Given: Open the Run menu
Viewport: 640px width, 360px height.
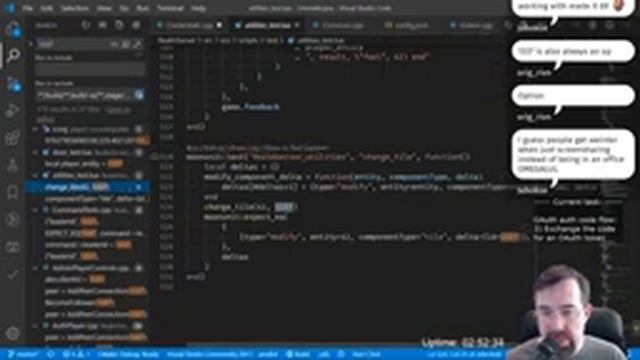Looking at the screenshot, I should pyautogui.click(x=142, y=8).
